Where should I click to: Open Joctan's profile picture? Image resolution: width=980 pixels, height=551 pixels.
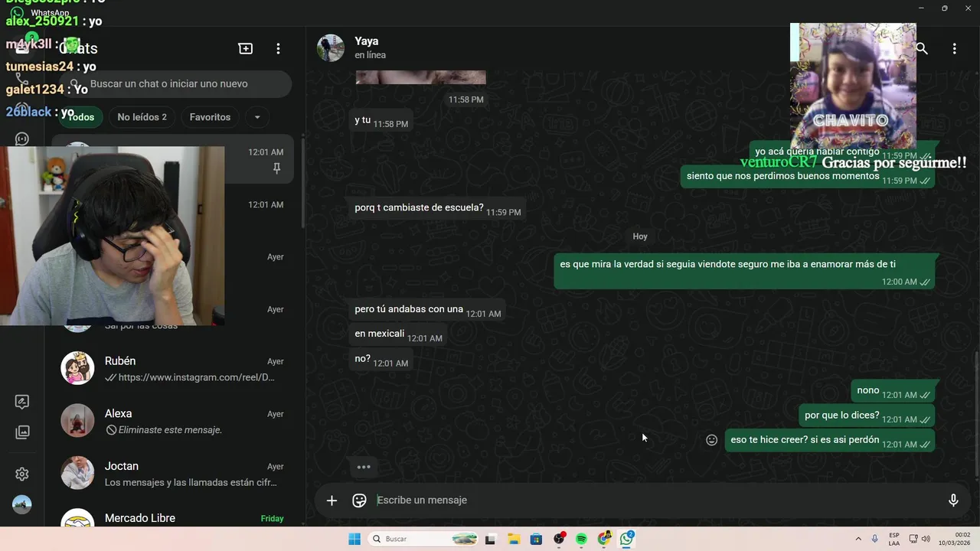(x=77, y=473)
